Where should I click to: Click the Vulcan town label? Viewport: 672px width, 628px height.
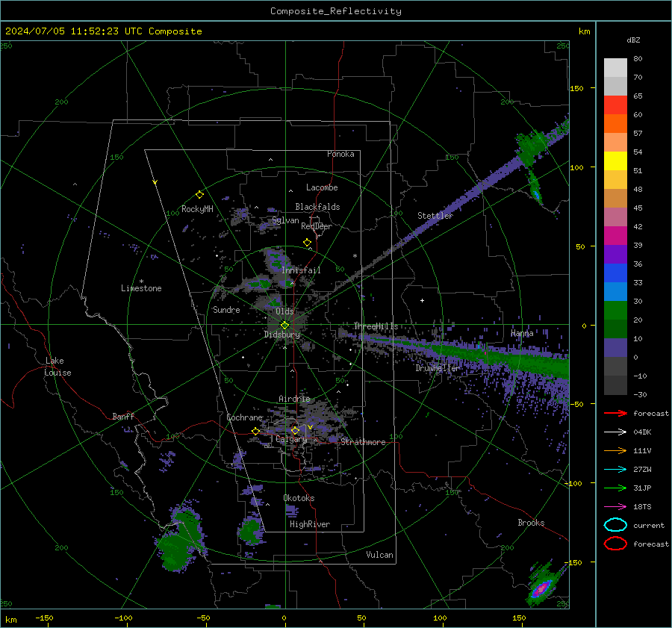point(379,555)
